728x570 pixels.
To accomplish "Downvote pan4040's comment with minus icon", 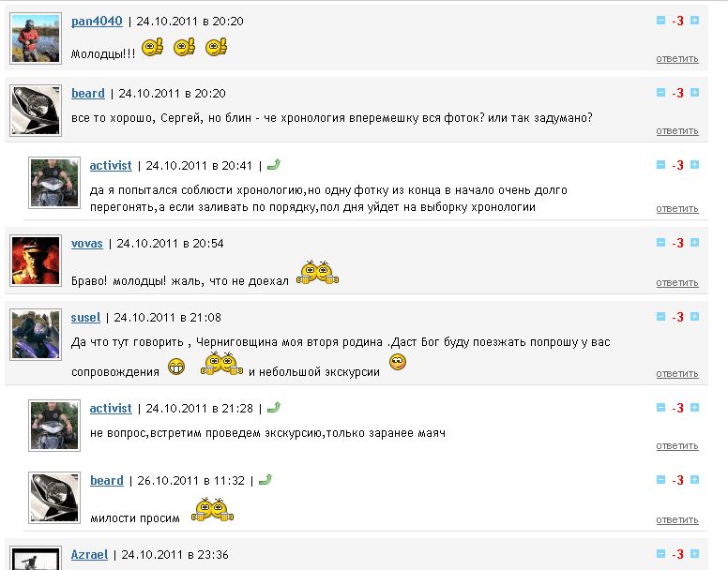I will 660,21.
